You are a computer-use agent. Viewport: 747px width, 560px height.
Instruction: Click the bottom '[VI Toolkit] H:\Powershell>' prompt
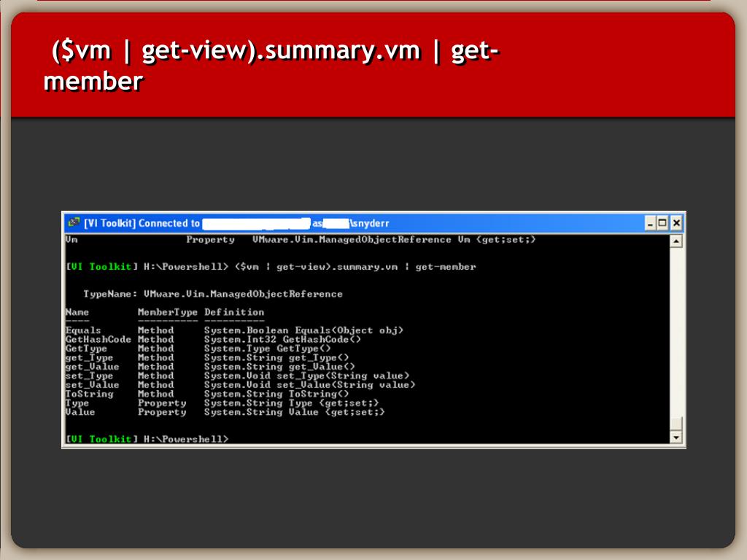coord(147,439)
